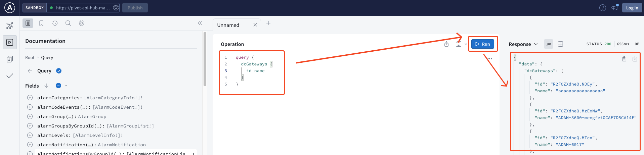The image size is (644, 155).
Task: Click the documentation panel scrollbar
Action: point(205,59)
